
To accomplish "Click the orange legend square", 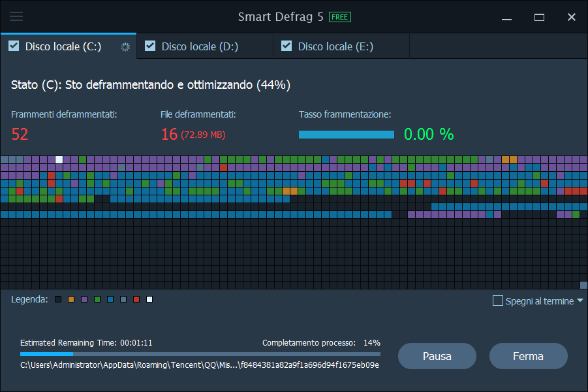I will click(x=71, y=299).
